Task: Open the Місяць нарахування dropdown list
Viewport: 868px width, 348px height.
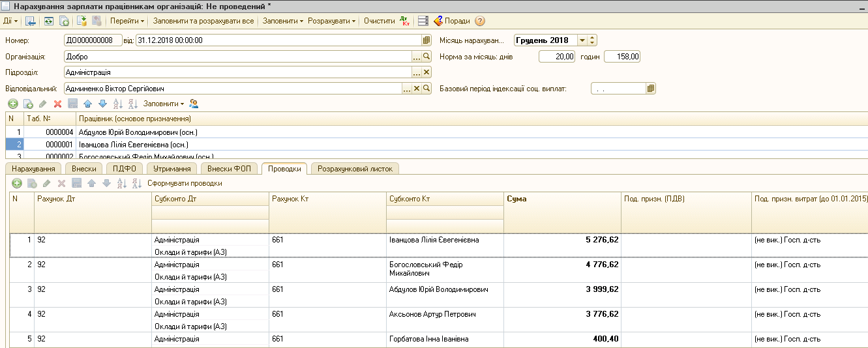Action: tap(582, 40)
